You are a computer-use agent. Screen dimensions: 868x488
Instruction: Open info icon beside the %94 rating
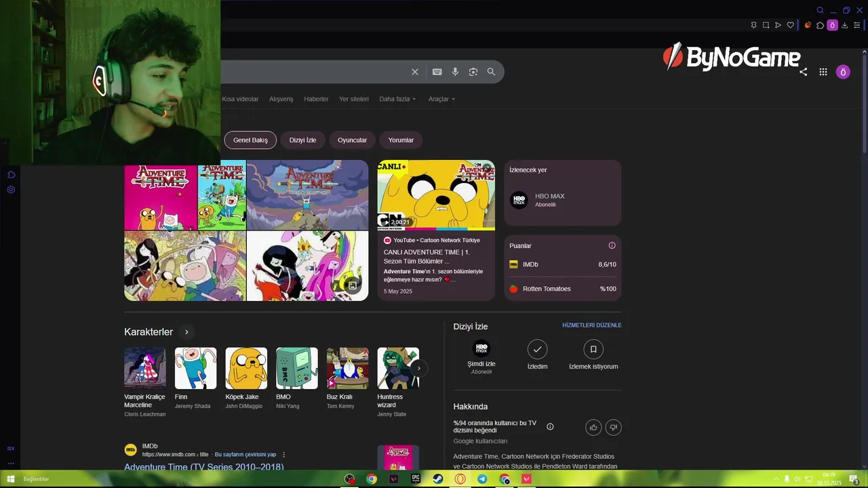550,426
